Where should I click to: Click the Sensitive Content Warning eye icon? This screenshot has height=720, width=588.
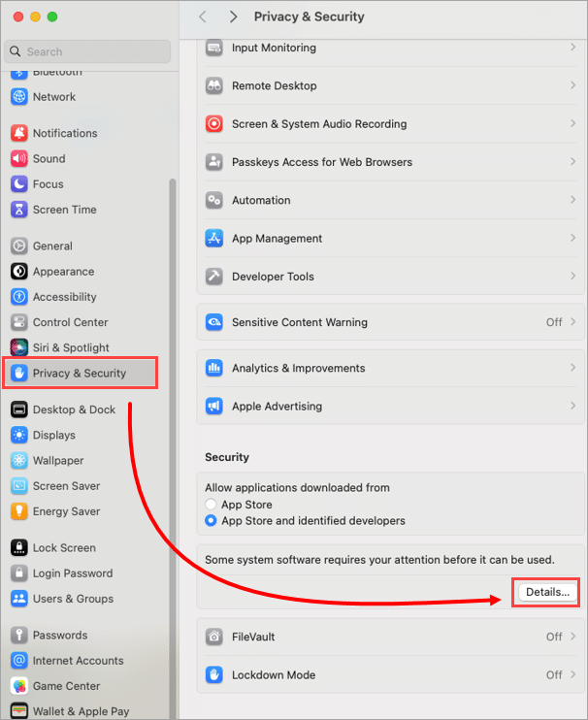213,322
